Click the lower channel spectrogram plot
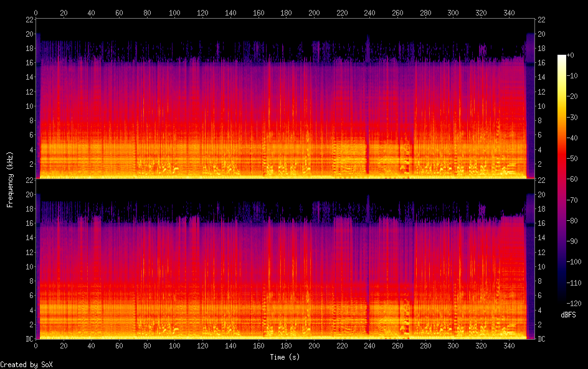This screenshot has width=588, height=369. pos(285,259)
